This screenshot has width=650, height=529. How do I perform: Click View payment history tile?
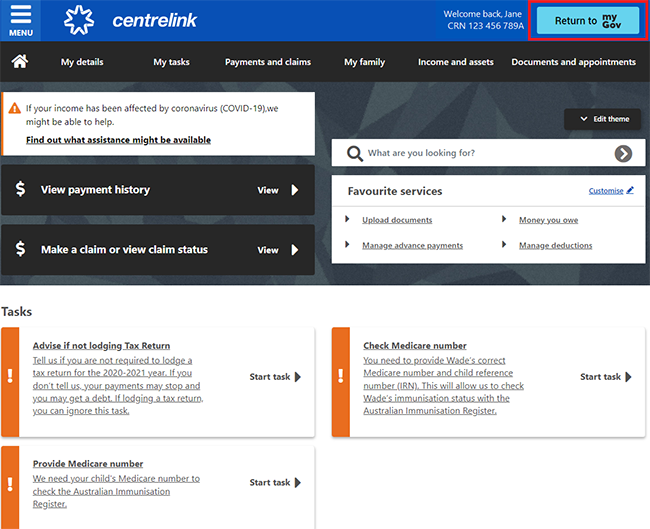click(158, 190)
